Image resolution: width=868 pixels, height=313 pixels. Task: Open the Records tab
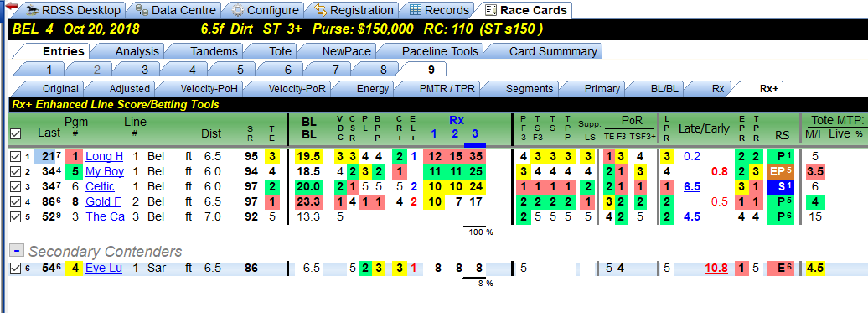[x=439, y=10]
